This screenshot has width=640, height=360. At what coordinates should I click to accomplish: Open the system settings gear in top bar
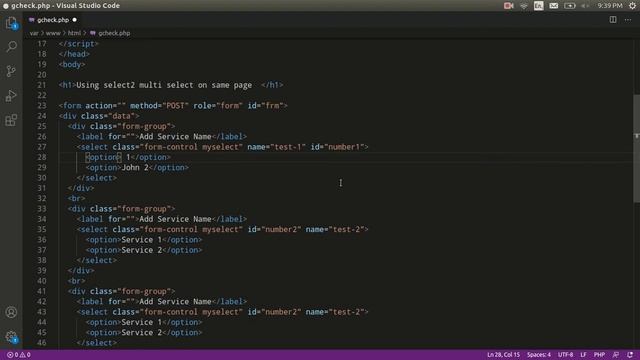click(x=632, y=6)
